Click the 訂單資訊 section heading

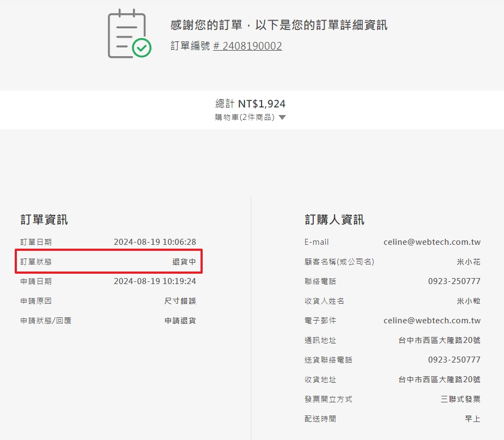(x=44, y=220)
